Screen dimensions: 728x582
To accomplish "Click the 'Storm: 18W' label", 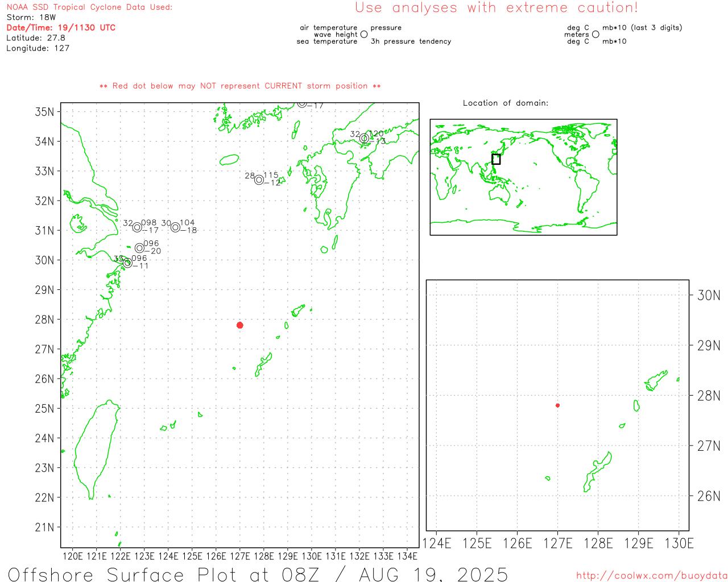I will tap(31, 18).
